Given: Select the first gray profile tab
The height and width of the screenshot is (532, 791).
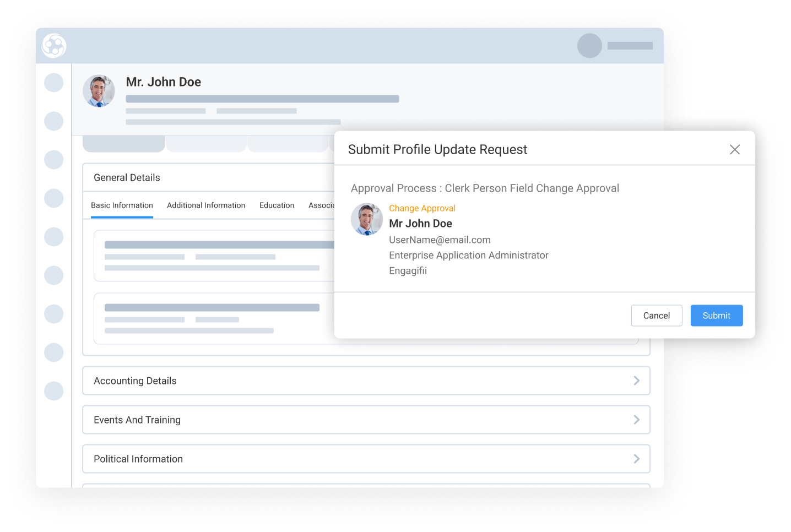Looking at the screenshot, I should [x=124, y=144].
